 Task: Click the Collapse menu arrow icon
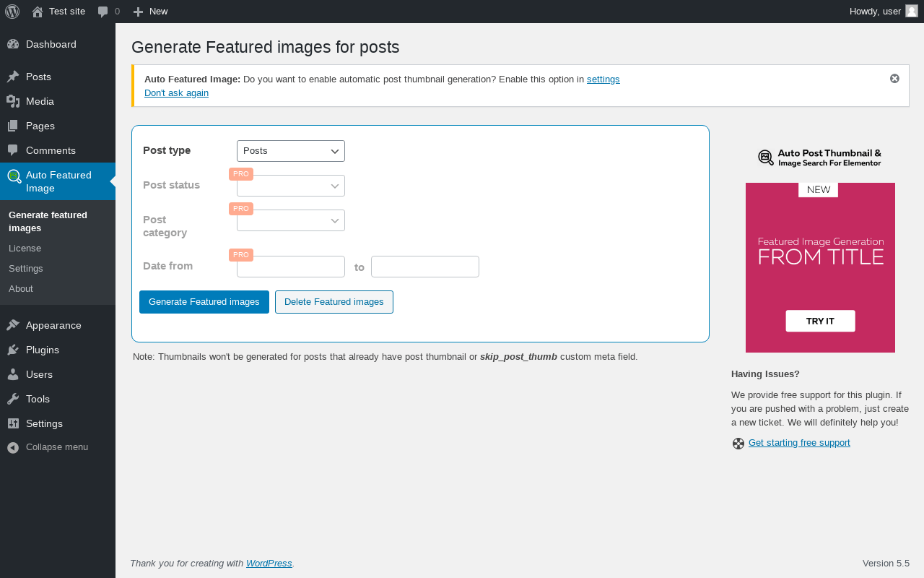[x=13, y=447]
